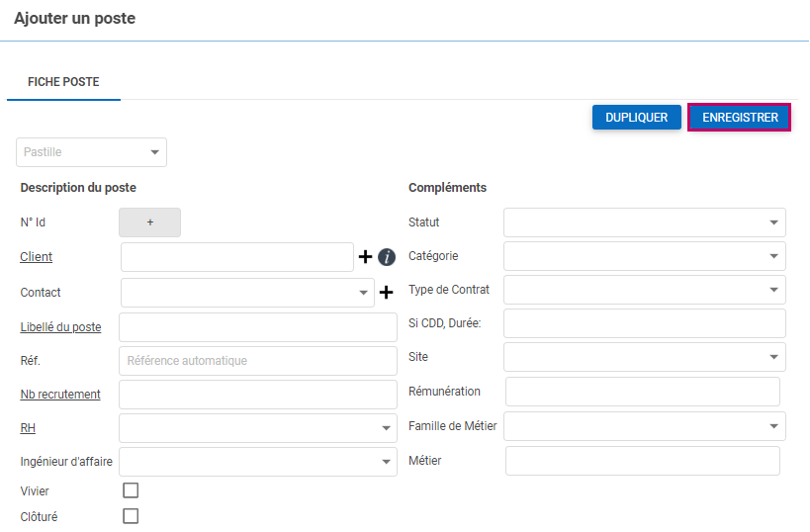
Task: Click the Enregistrer button
Action: tap(740, 118)
